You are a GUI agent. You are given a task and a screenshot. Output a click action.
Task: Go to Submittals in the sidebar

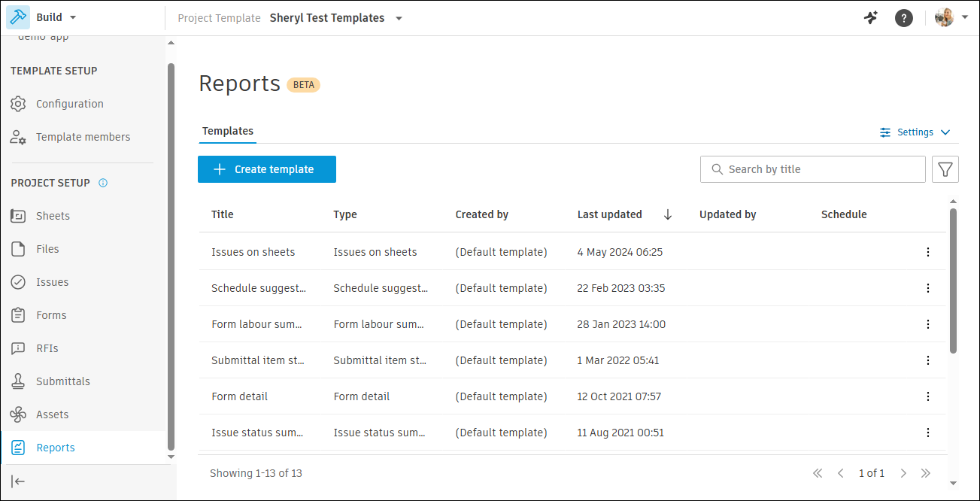pos(62,381)
